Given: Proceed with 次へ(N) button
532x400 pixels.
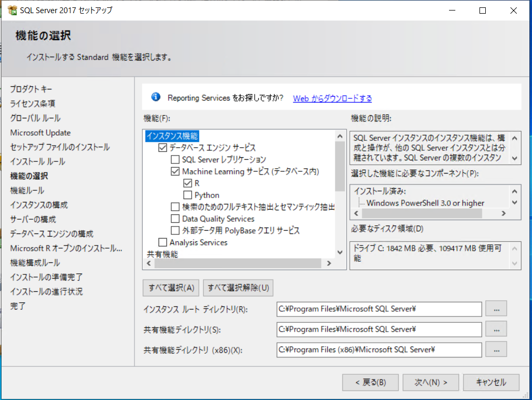Looking at the screenshot, I should pyautogui.click(x=431, y=382).
